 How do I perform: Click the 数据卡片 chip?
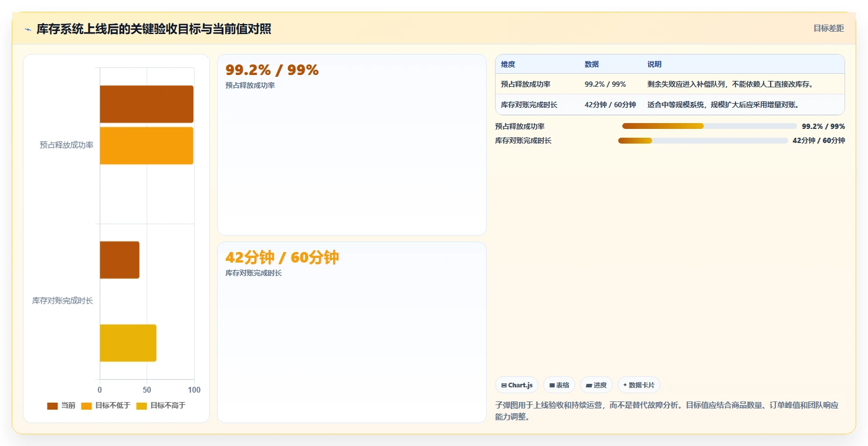point(639,385)
